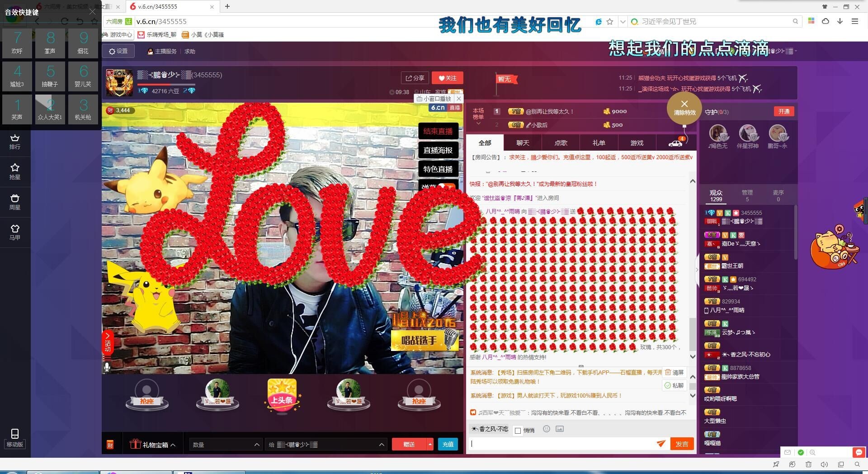Open 直播海报 option
868x474 pixels.
(x=438, y=150)
